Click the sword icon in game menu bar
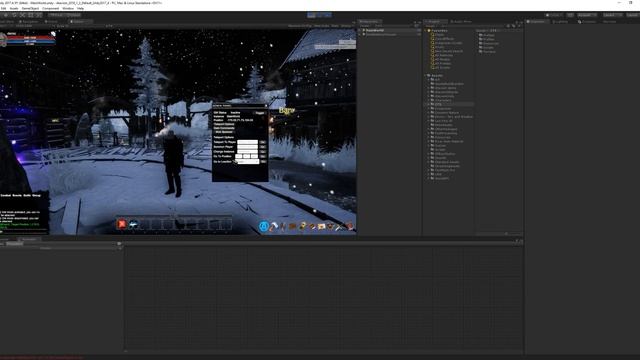Screen dimensions: 640x360 coord(340,227)
